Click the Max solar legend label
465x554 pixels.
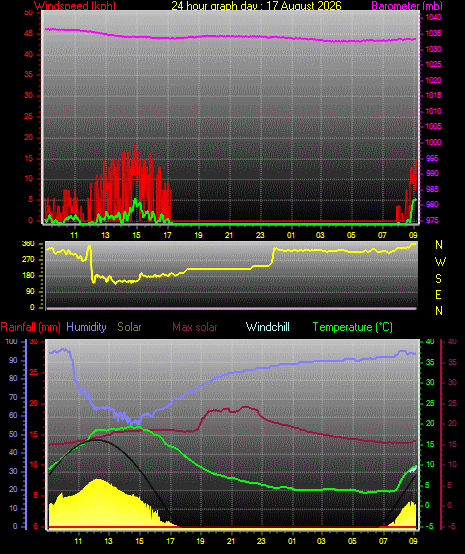tap(195, 327)
